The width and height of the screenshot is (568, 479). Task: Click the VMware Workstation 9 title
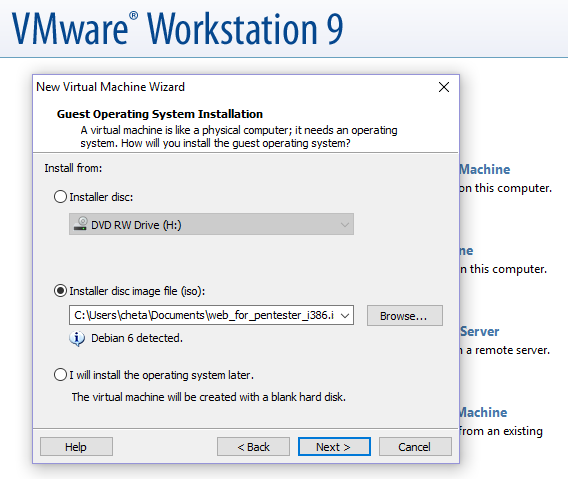click(178, 29)
